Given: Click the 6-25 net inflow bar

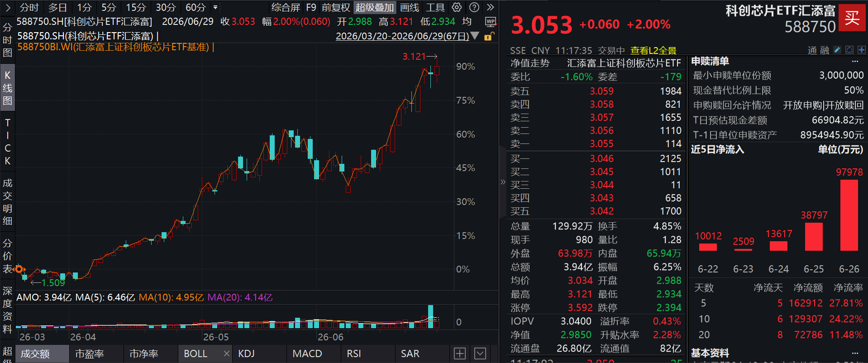Looking at the screenshot, I should click(x=814, y=237).
